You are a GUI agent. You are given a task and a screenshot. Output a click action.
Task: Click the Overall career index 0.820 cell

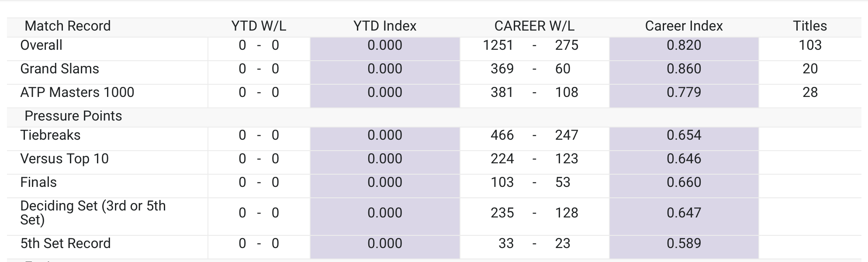pos(684,45)
